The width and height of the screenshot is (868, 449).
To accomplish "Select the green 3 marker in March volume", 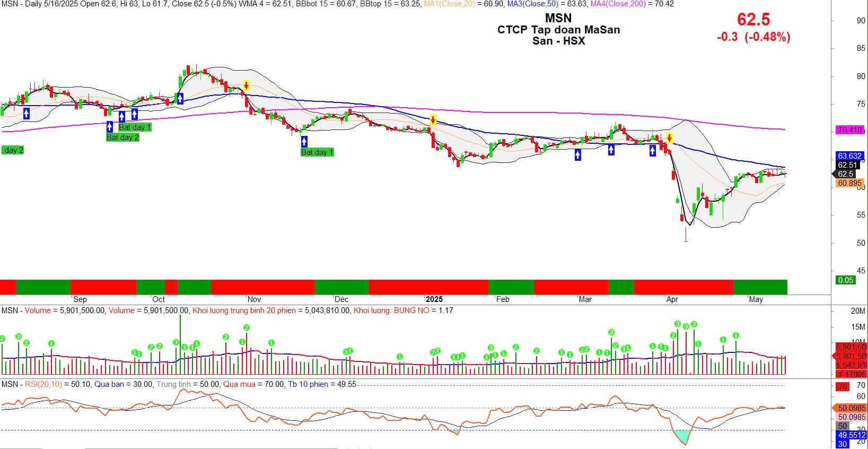I will (611, 332).
